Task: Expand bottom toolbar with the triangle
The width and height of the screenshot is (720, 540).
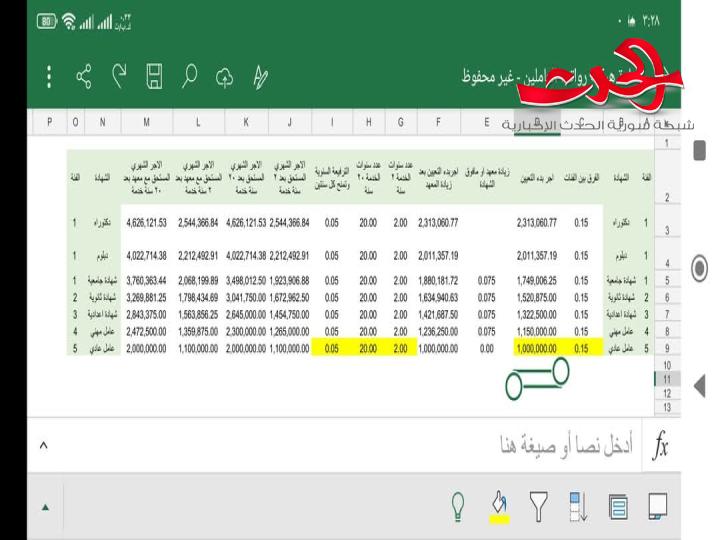Action: coord(45,507)
